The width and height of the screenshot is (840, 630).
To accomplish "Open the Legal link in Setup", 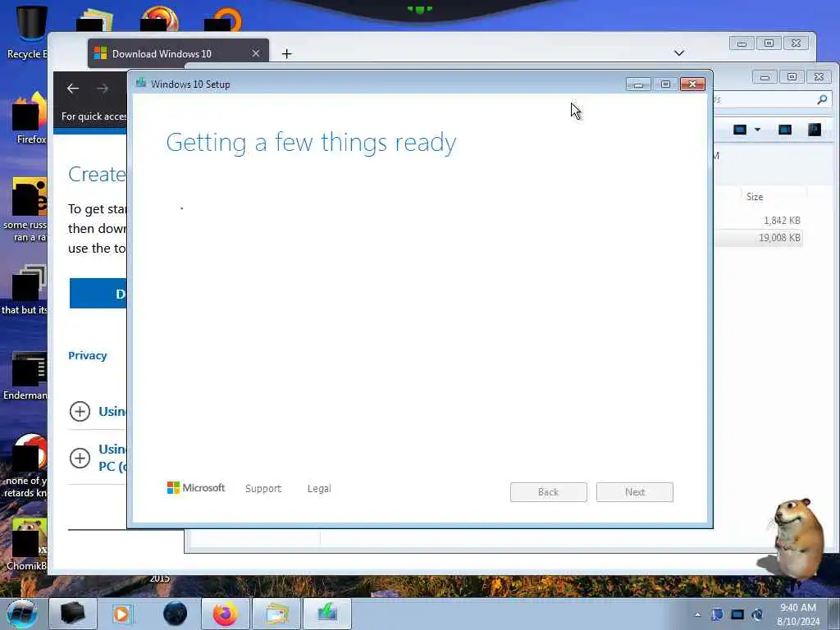I will pos(319,489).
